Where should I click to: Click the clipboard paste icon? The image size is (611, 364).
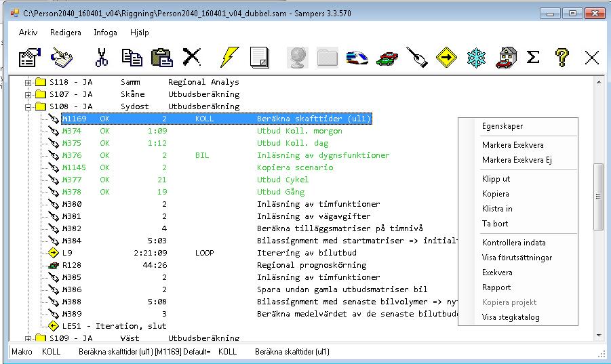tap(161, 58)
